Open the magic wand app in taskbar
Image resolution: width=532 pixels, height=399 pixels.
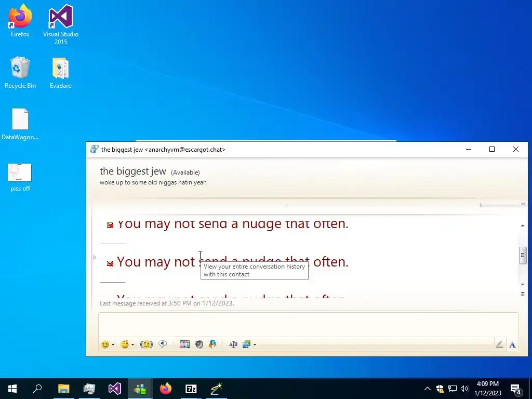tap(217, 389)
